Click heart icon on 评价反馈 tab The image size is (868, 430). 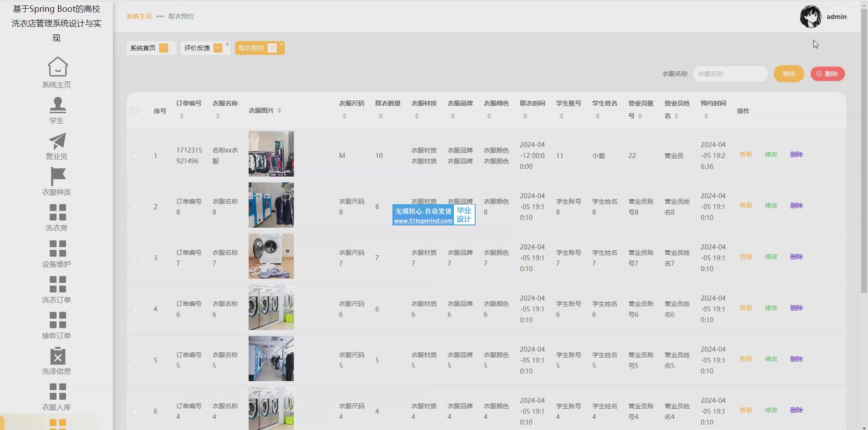(x=218, y=48)
